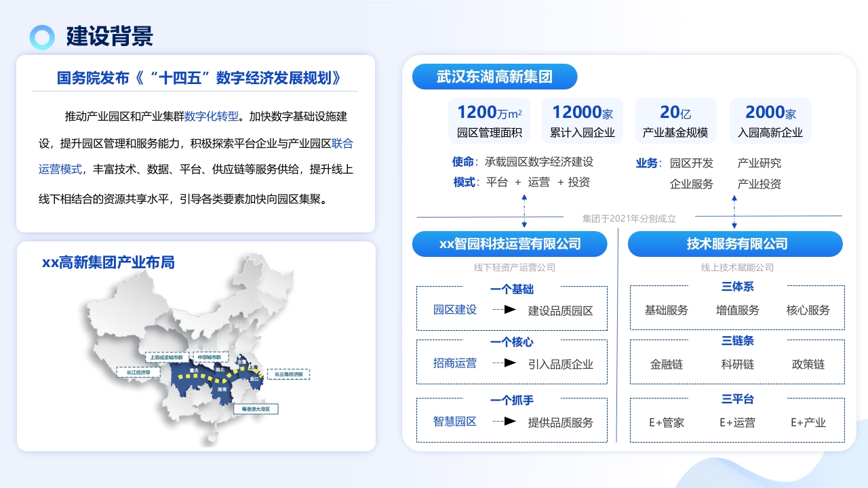868x488 pixels.
Task: Click the 园区开发 business item
Action: pos(692,163)
